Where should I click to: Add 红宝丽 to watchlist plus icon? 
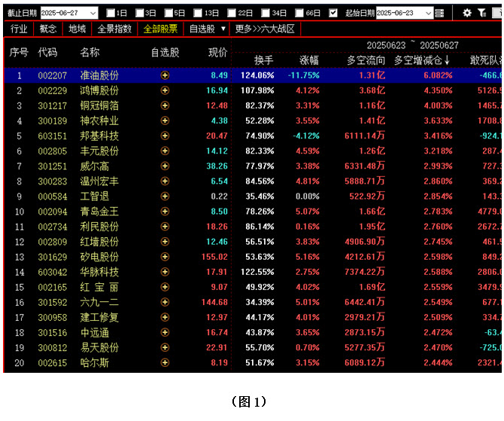(x=165, y=287)
